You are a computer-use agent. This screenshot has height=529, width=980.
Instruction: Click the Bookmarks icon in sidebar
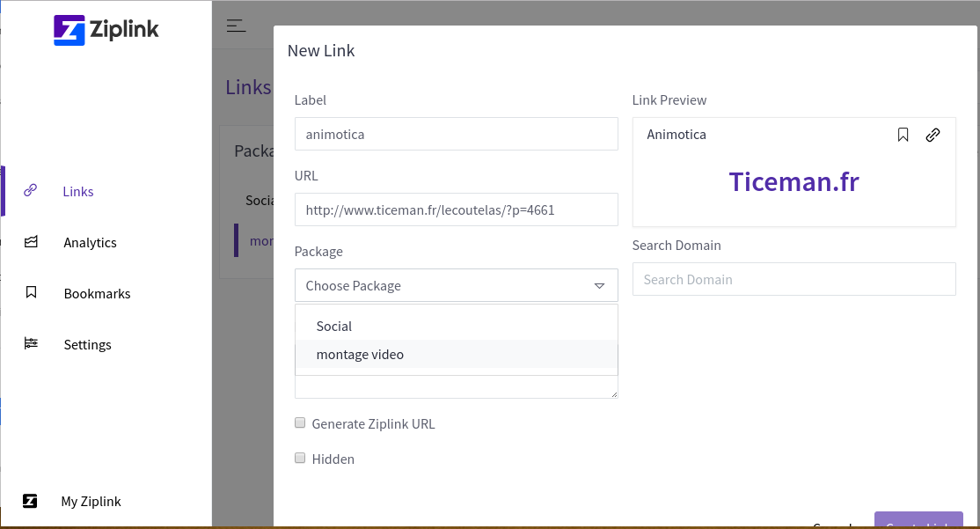click(31, 292)
